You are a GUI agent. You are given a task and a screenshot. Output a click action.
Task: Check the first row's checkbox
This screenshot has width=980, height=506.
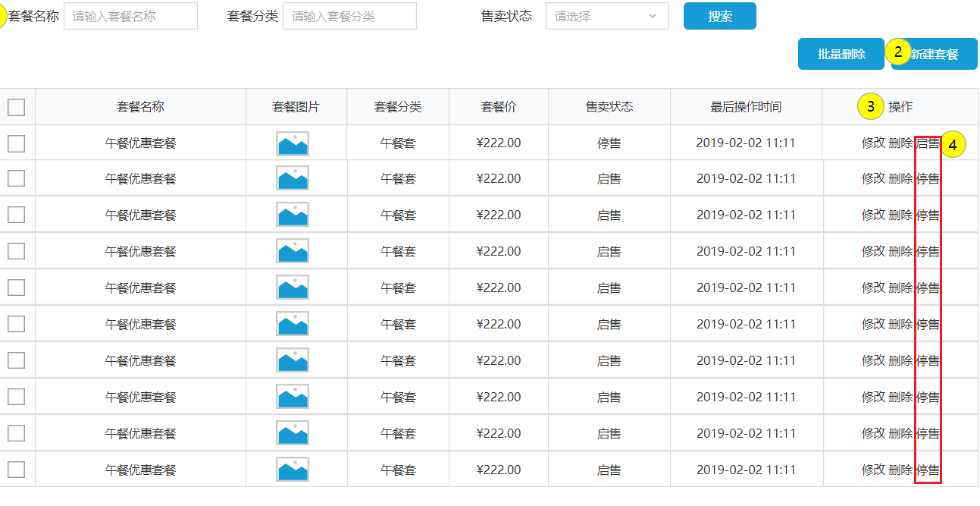click(x=16, y=143)
